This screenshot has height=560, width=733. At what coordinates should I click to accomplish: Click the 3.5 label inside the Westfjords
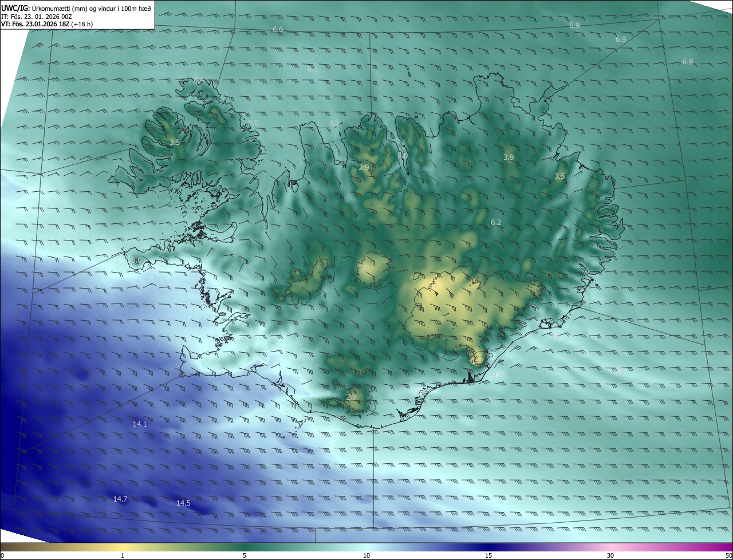point(175,142)
